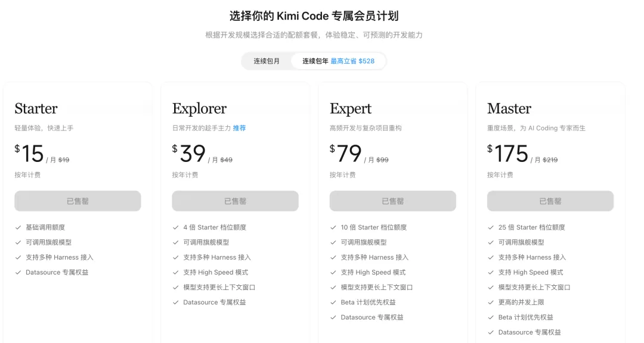Viewport: 644px width, 343px height.
Task: Click the 10 倍 Starter 档位额度 text
Action: point(374,227)
